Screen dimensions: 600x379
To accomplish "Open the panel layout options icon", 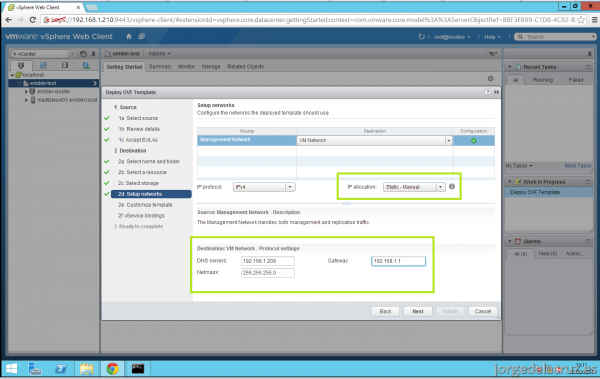I will [493, 54].
